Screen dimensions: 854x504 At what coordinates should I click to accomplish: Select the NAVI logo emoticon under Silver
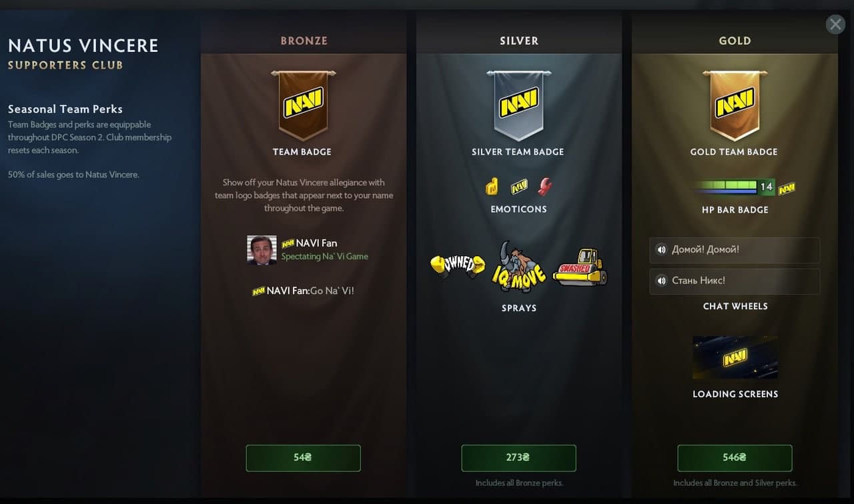tap(519, 187)
